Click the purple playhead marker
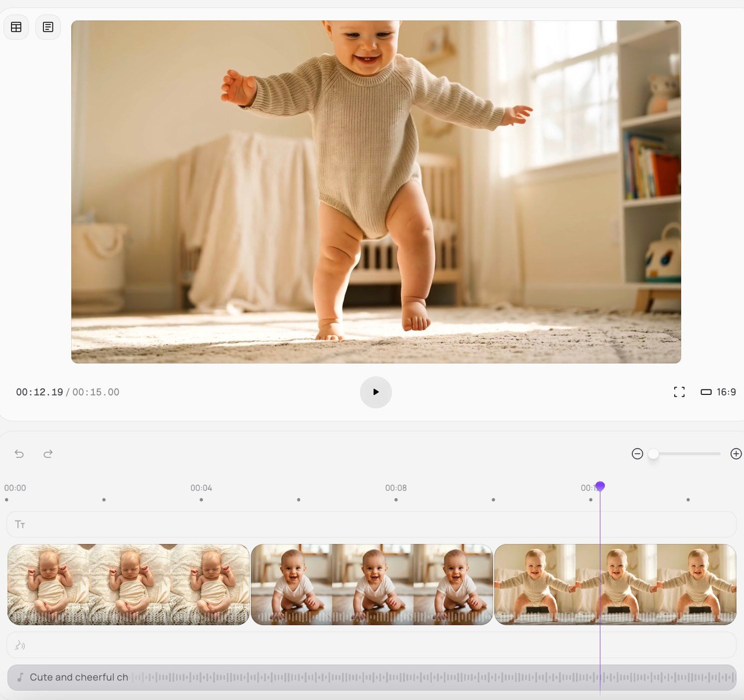The image size is (744, 700). tap(600, 486)
